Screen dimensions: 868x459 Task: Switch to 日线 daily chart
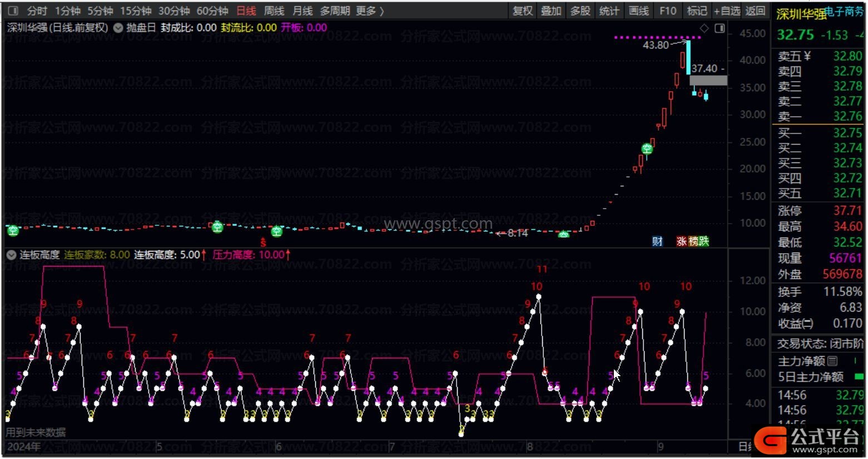(x=246, y=11)
